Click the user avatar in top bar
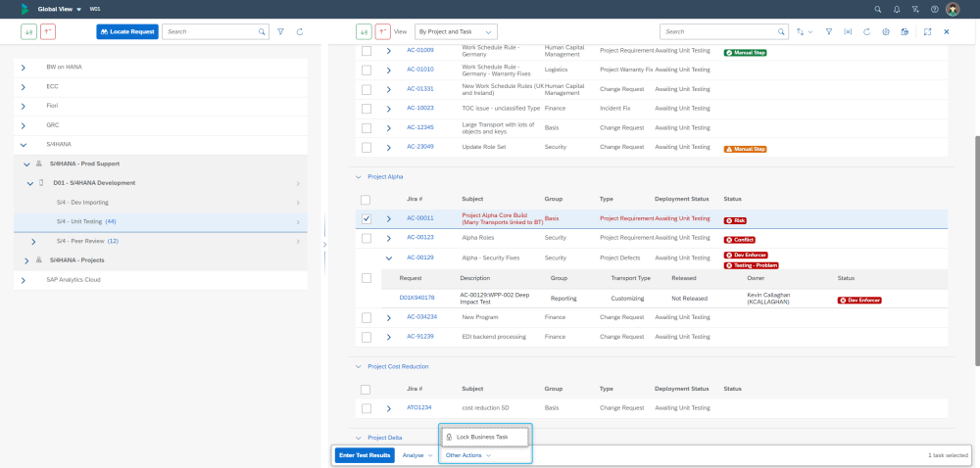The width and height of the screenshot is (980, 468). (x=953, y=9)
